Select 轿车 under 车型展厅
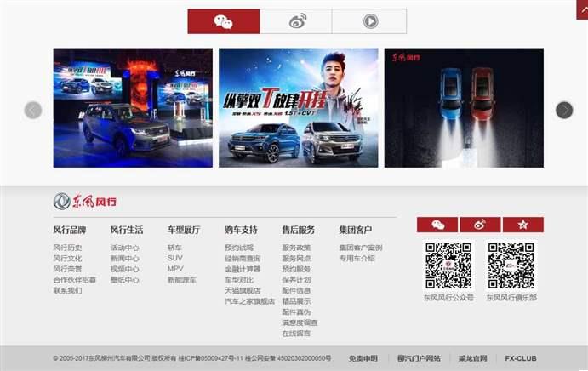 [x=174, y=248]
